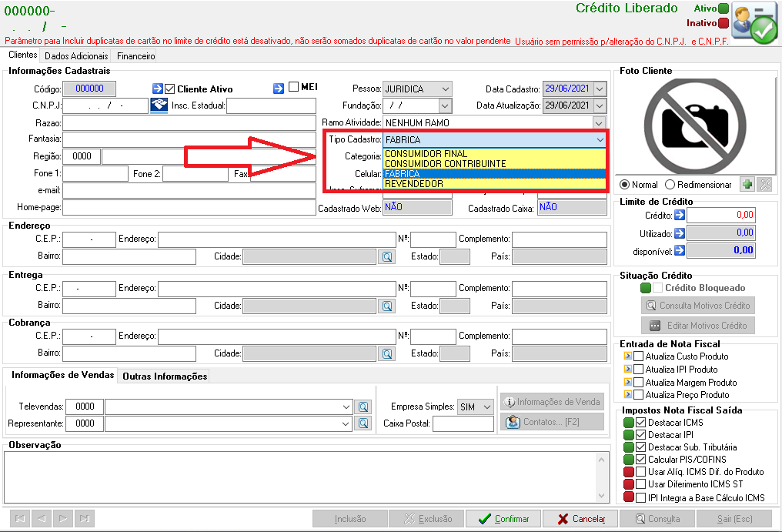Click the blue arrow beside Crédito field
Screen dimensions: 782x532
[680, 215]
